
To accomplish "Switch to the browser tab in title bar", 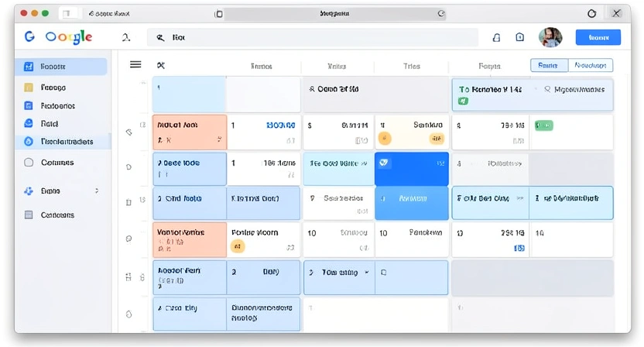I will point(109,14).
